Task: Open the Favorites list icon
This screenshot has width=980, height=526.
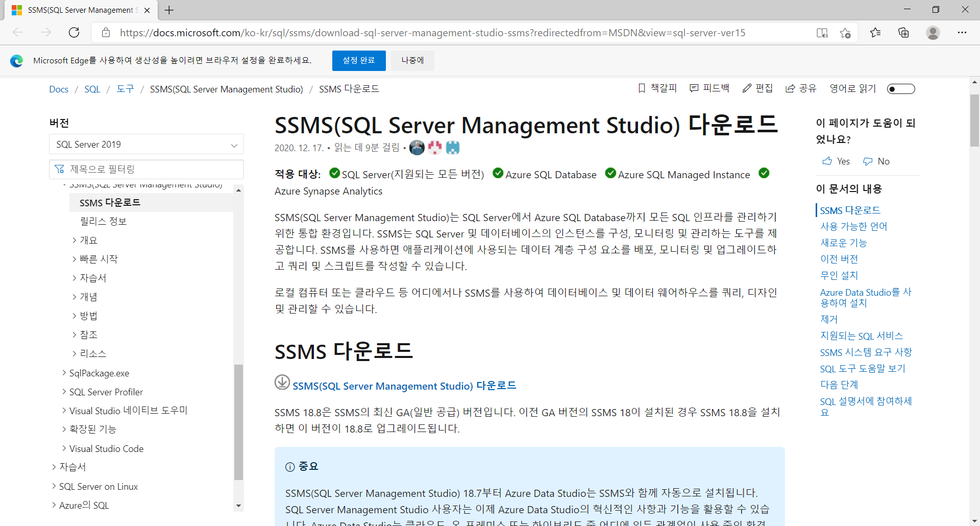Action: tap(875, 33)
